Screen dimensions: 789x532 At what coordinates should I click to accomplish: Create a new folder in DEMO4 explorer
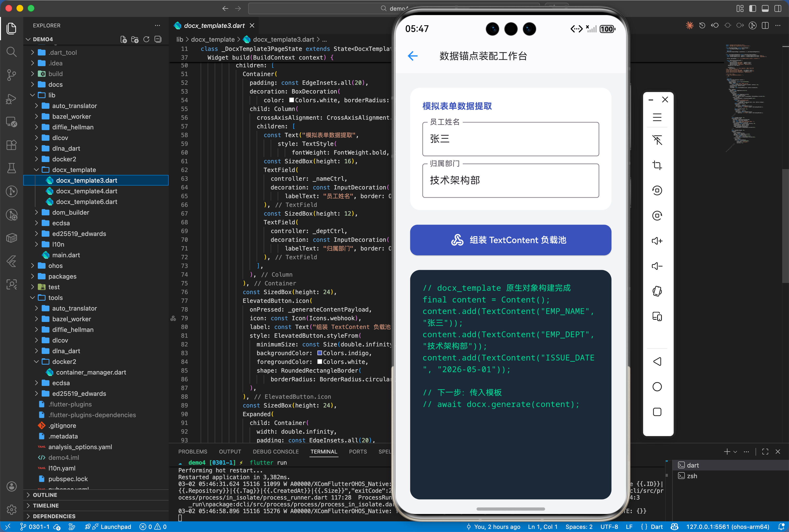(135, 39)
